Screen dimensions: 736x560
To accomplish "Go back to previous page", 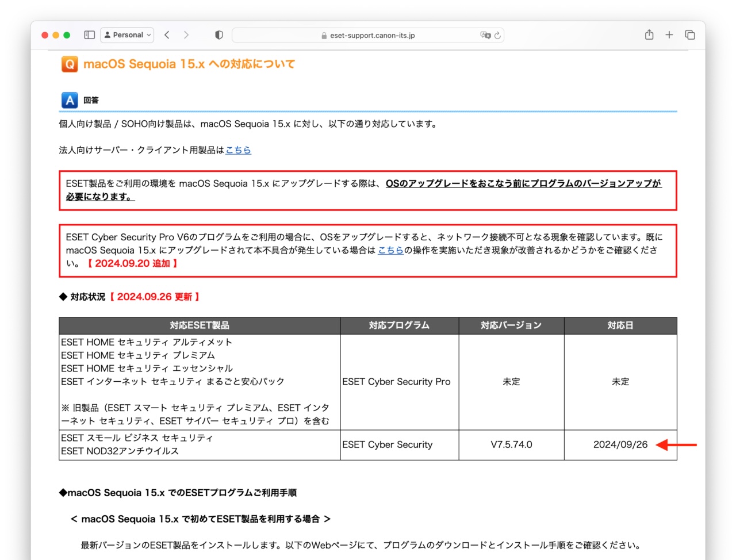I will point(167,35).
